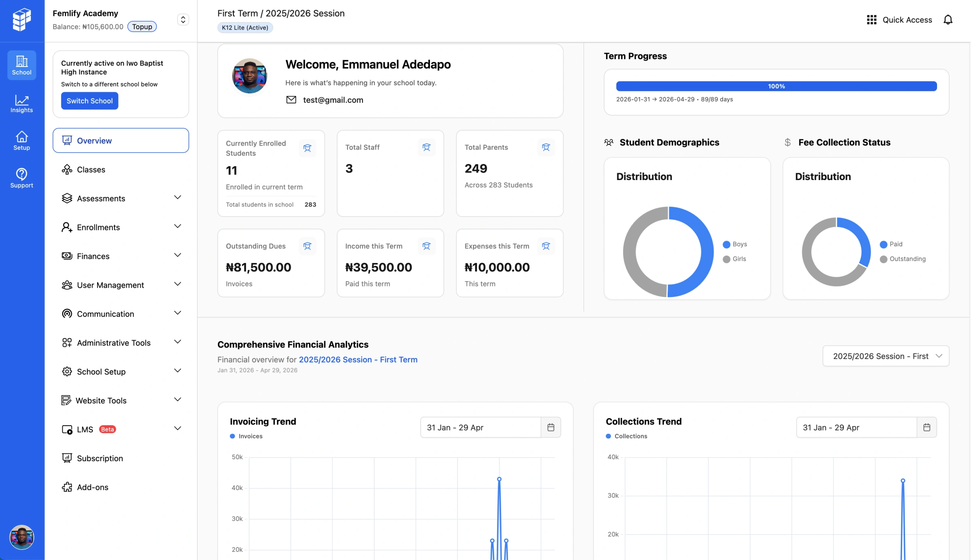Open the notifications bell icon
Image resolution: width=971 pixels, height=560 pixels.
(948, 20)
